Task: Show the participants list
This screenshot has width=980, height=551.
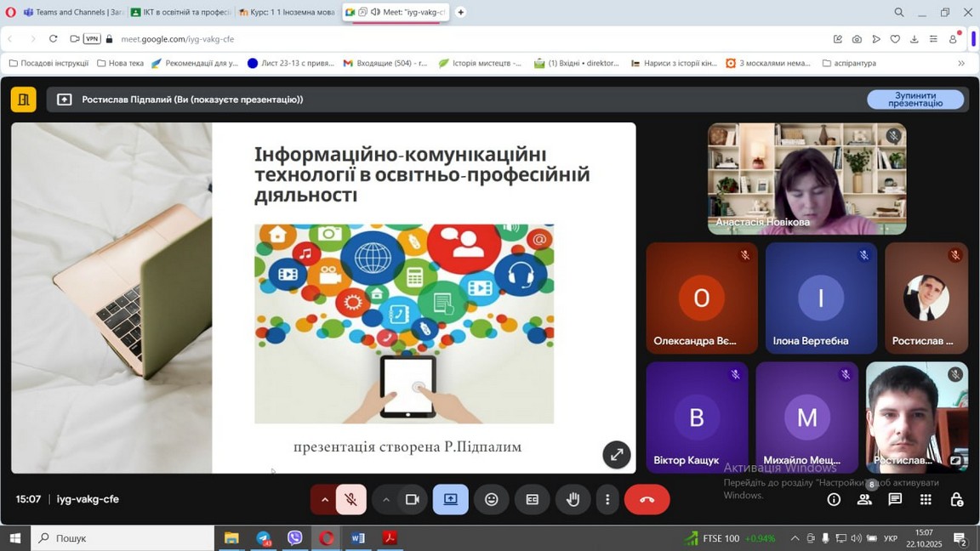Action: click(x=864, y=500)
